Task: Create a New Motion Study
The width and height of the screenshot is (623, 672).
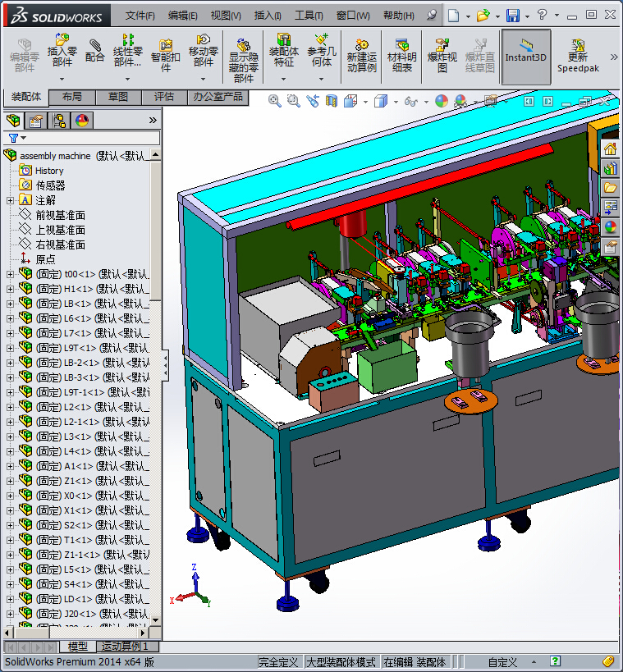Action: coord(361,55)
